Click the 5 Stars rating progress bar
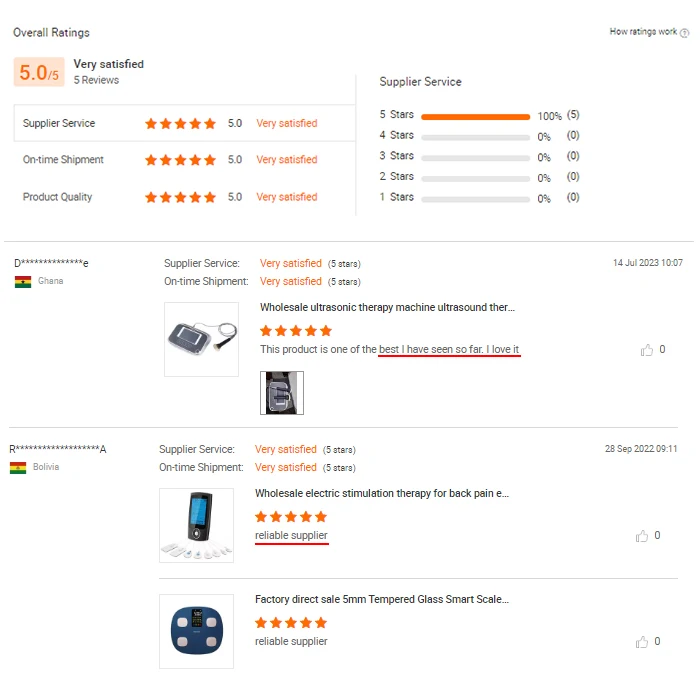 click(475, 116)
